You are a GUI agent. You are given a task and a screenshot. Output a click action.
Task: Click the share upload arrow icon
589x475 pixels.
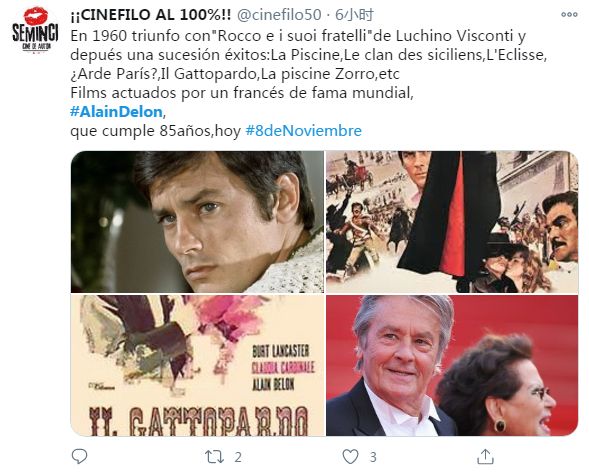pos(485,457)
